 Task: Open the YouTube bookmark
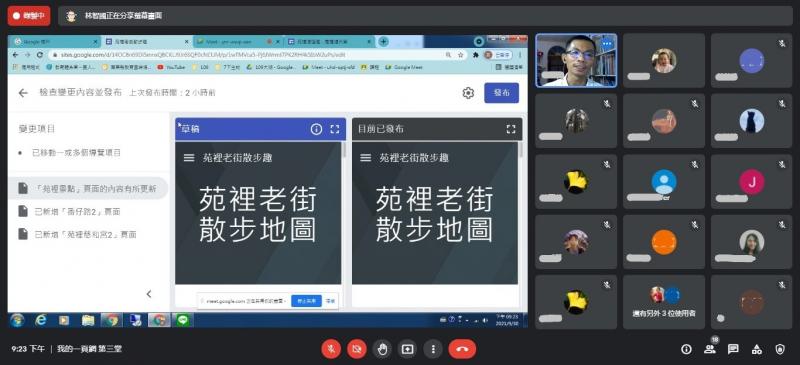(x=171, y=67)
